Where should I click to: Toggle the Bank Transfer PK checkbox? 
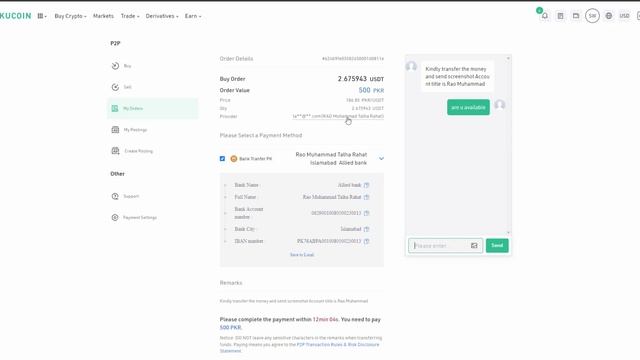[x=222, y=158]
